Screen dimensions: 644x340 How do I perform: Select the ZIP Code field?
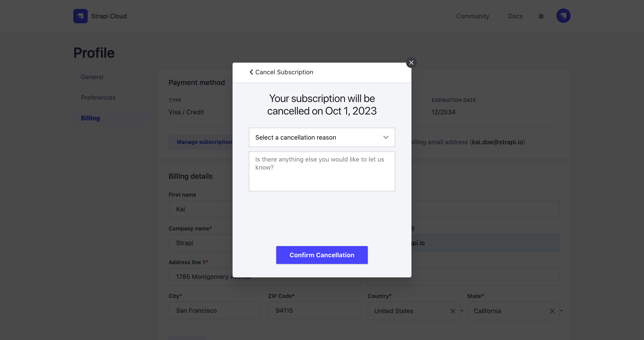tap(314, 310)
